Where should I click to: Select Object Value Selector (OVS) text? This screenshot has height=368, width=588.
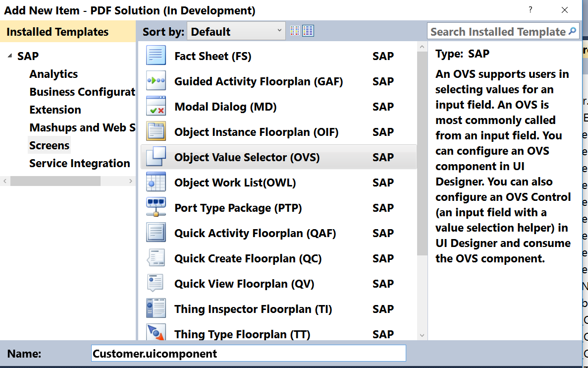click(247, 157)
